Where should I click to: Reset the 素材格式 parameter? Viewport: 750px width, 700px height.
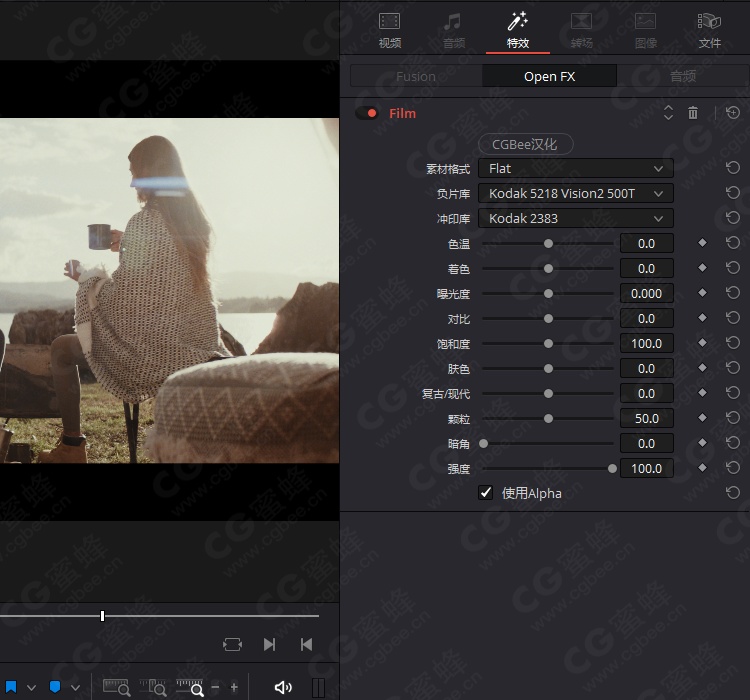click(x=733, y=168)
